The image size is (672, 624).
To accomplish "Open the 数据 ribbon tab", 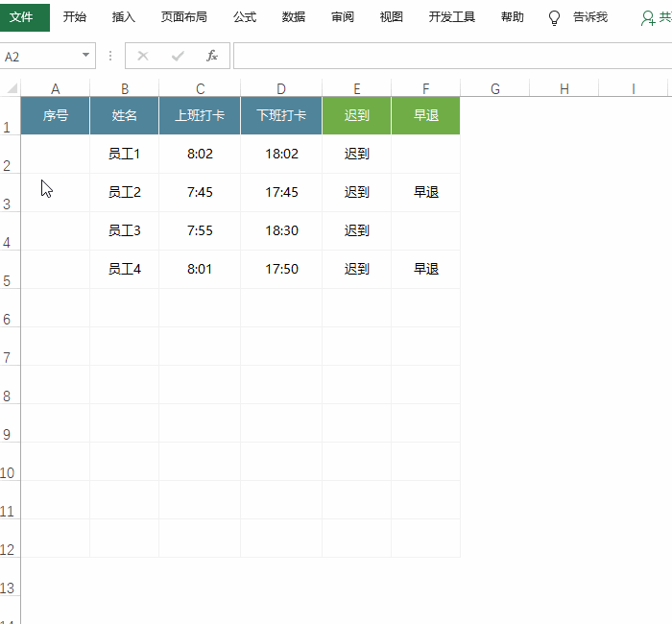I will pyautogui.click(x=294, y=16).
